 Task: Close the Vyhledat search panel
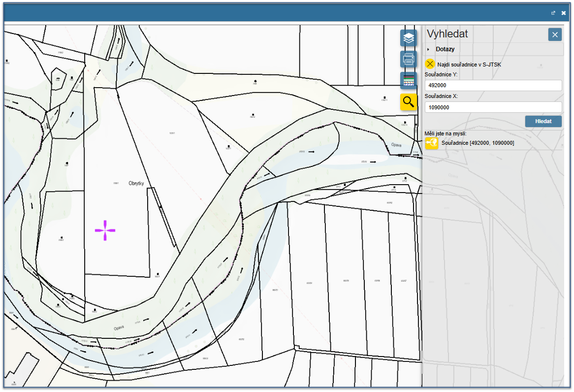pyautogui.click(x=555, y=34)
